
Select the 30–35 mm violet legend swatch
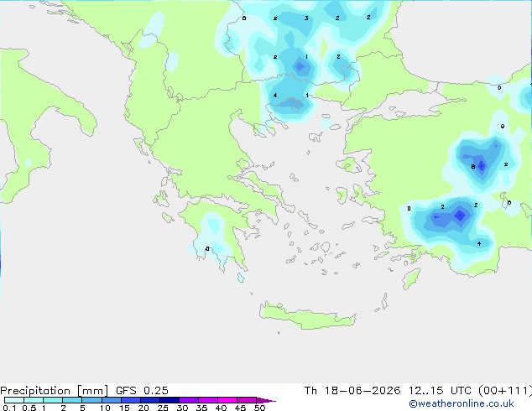(188, 400)
